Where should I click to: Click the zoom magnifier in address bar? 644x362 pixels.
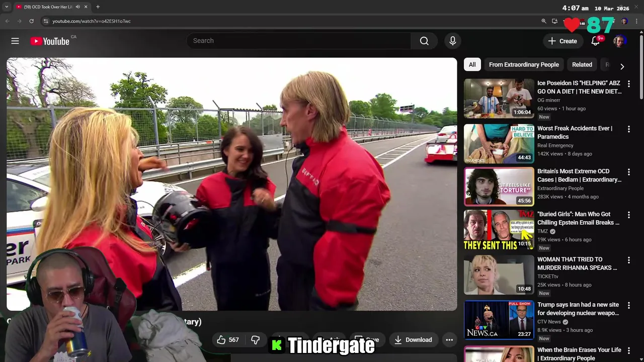click(x=543, y=21)
